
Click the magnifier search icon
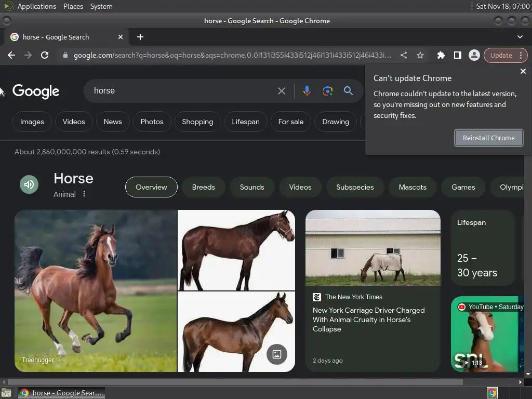pyautogui.click(x=348, y=90)
